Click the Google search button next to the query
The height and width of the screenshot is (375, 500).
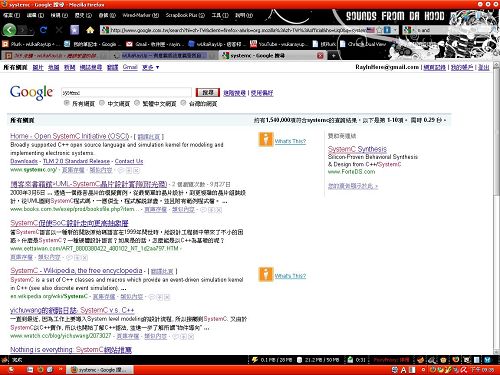coord(208,92)
